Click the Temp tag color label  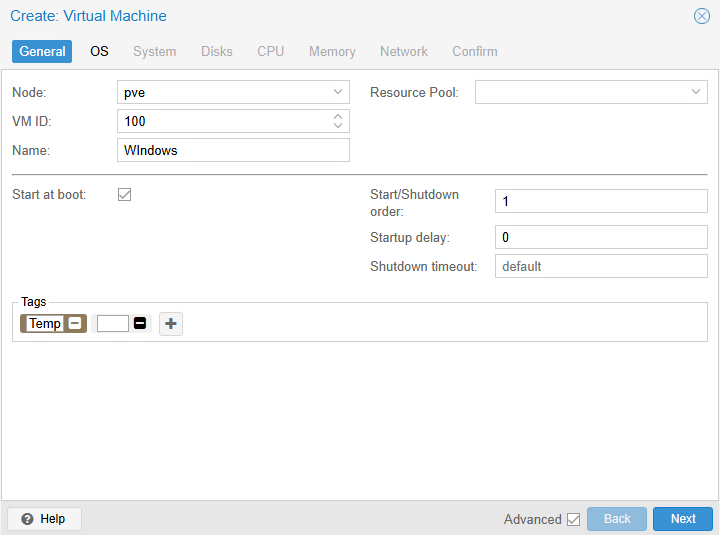[x=44, y=323]
